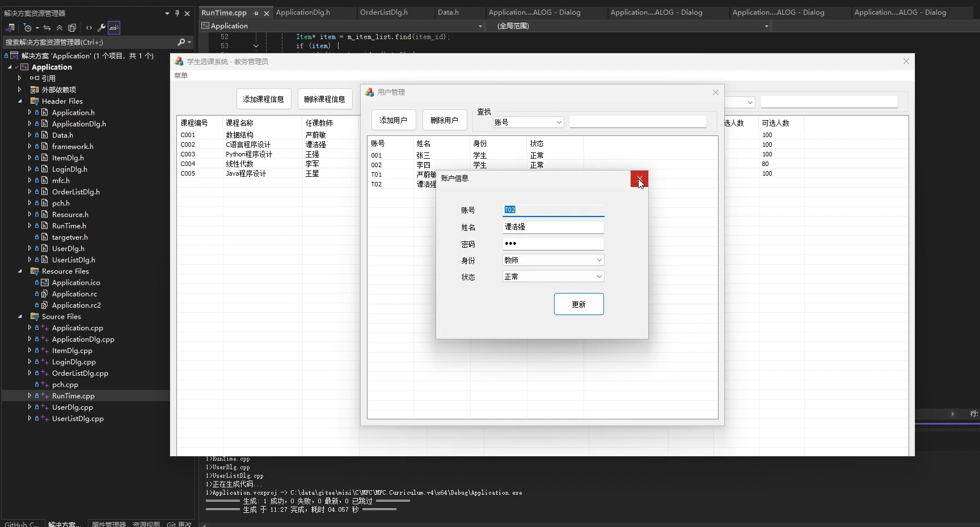
Task: Click the 学生选课系统 window title icon
Action: tap(179, 61)
